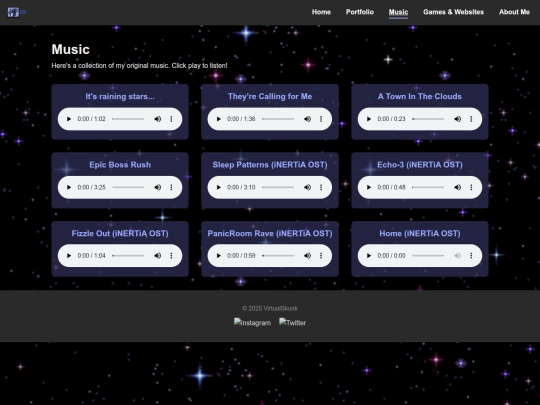Mute the "It's raining stars..." player
This screenshot has height=405, width=540.
coord(158,119)
